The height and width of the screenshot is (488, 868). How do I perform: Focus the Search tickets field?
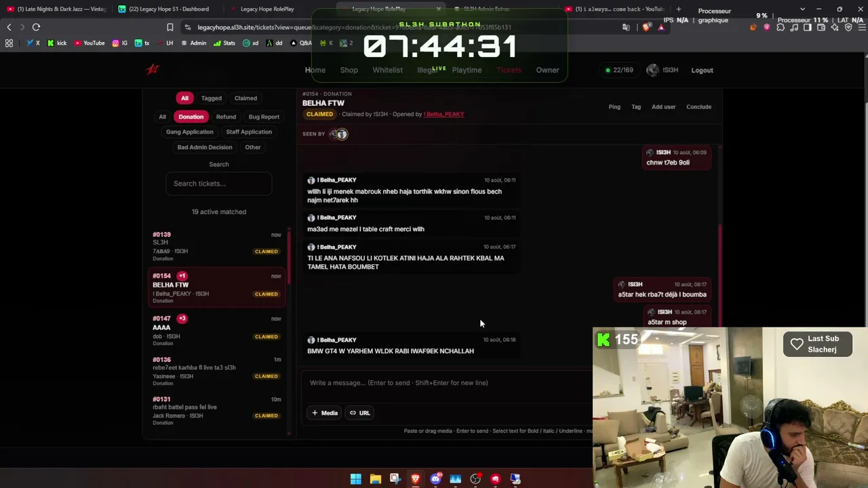tap(219, 184)
